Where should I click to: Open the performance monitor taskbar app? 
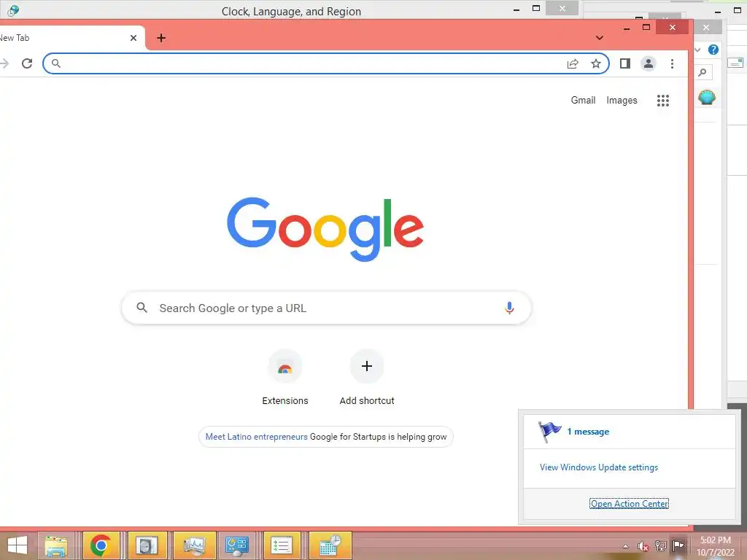(194, 545)
